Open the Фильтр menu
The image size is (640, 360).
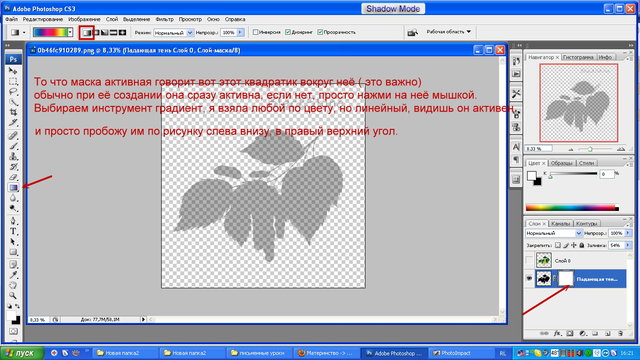pos(164,19)
